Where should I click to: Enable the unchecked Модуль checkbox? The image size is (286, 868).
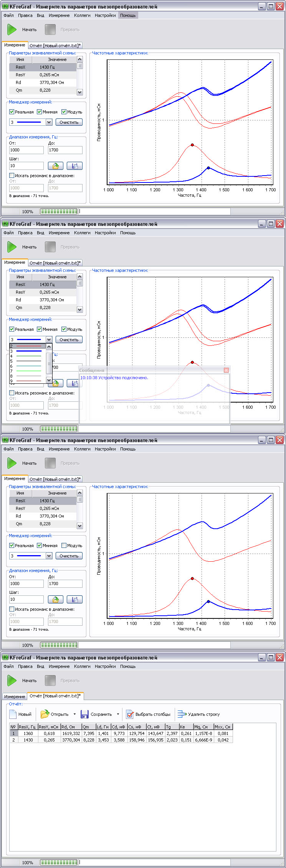[x=64, y=546]
